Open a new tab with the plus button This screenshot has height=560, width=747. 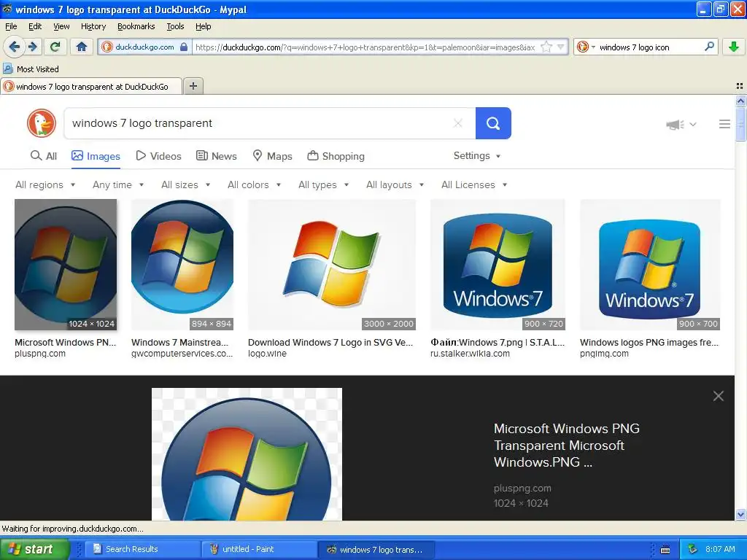193,86
